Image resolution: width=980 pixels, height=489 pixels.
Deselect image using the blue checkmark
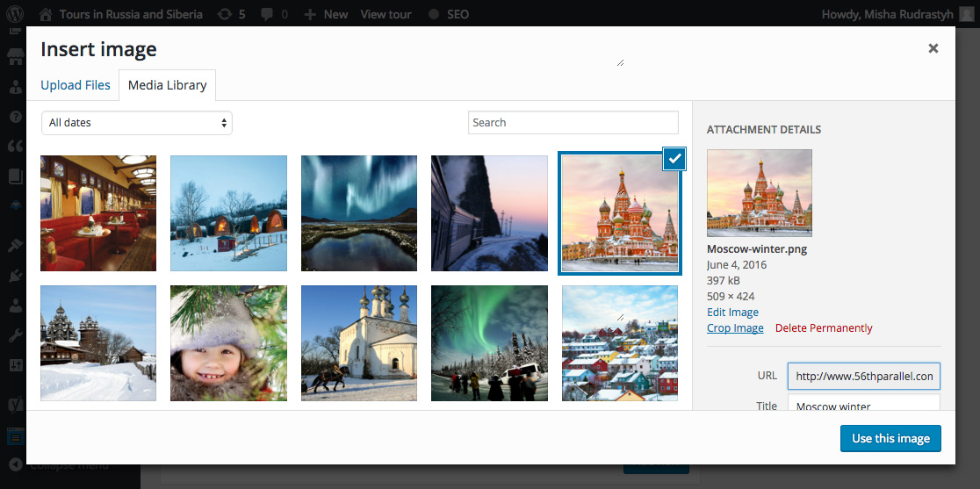click(x=674, y=159)
